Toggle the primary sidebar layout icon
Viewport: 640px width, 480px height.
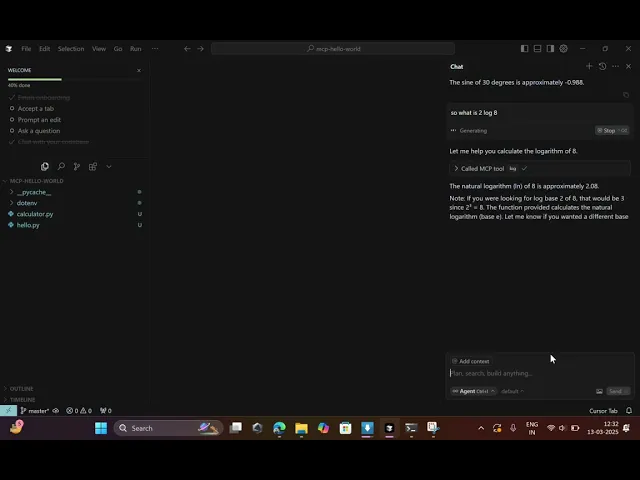524,49
